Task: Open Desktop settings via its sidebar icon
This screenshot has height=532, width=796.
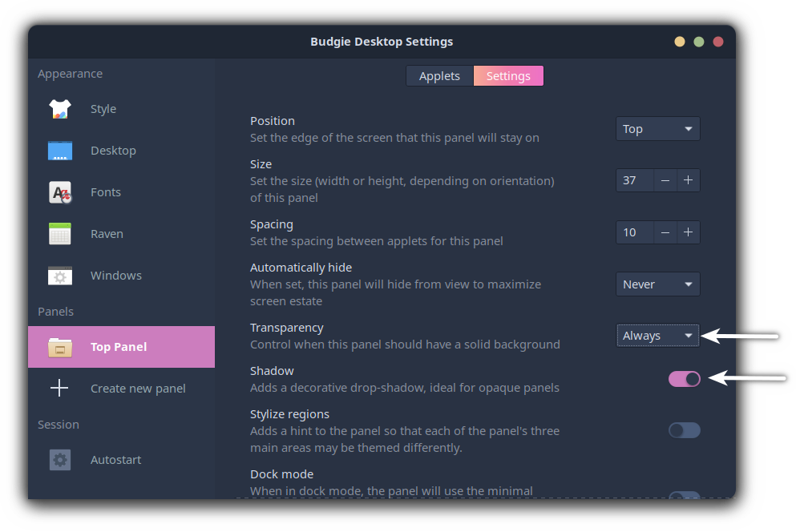Action: 59,150
